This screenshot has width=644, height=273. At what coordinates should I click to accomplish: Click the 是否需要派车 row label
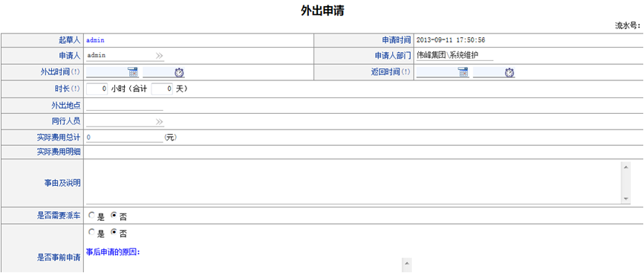[59, 216]
